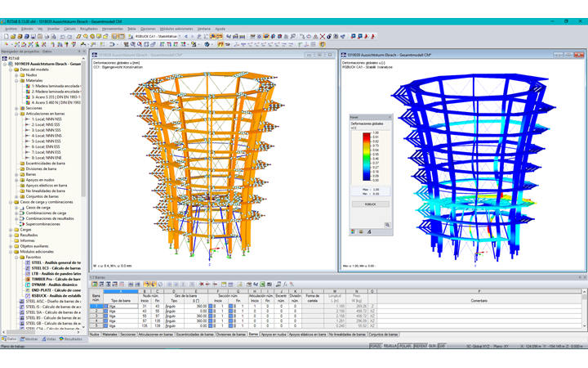Click the fx formula icon in table toolbar
588x368 pixels.
click(x=285, y=285)
